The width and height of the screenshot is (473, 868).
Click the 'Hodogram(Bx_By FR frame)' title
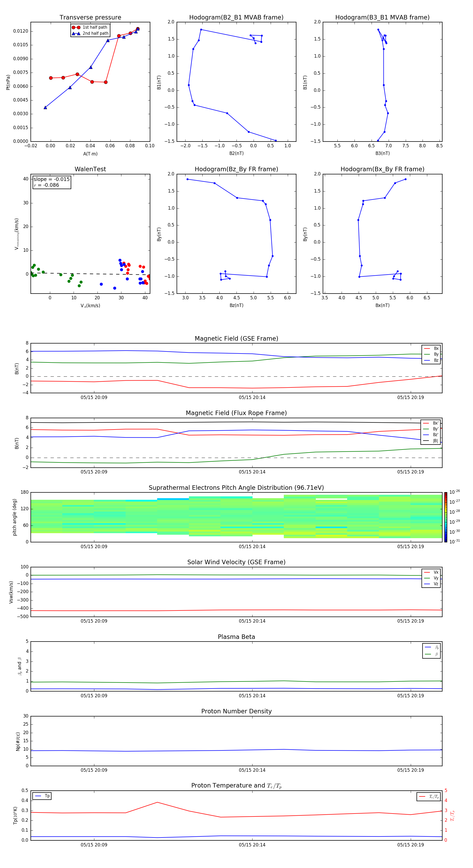click(382, 169)
